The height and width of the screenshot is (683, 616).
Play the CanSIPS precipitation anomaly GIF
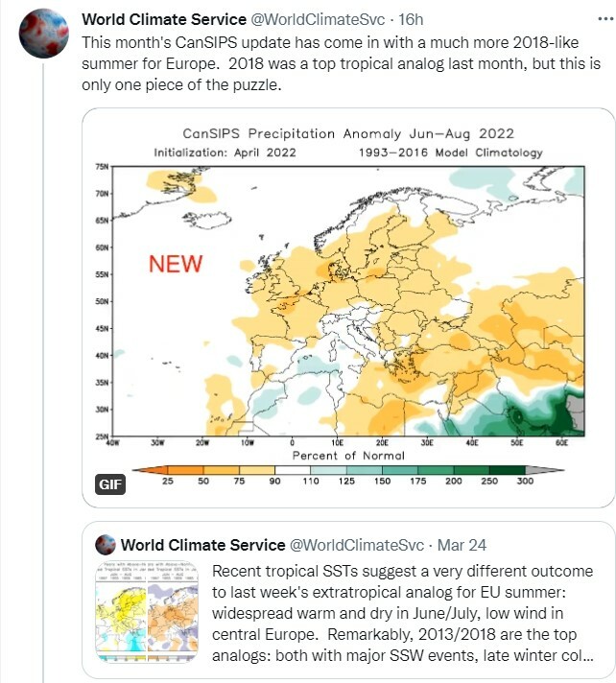348,308
